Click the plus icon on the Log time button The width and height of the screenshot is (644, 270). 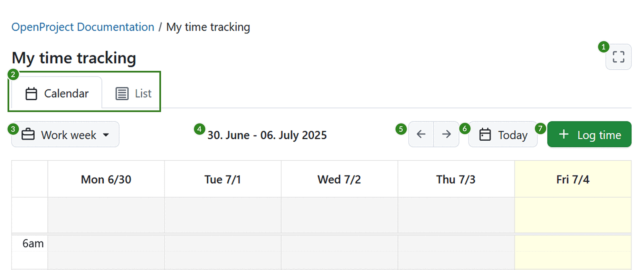click(x=564, y=134)
